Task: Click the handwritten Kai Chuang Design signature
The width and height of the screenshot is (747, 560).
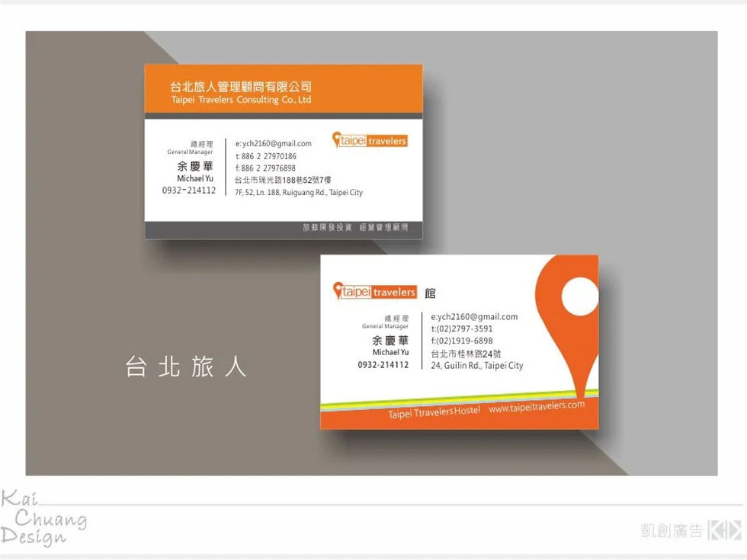Action: coord(44,517)
